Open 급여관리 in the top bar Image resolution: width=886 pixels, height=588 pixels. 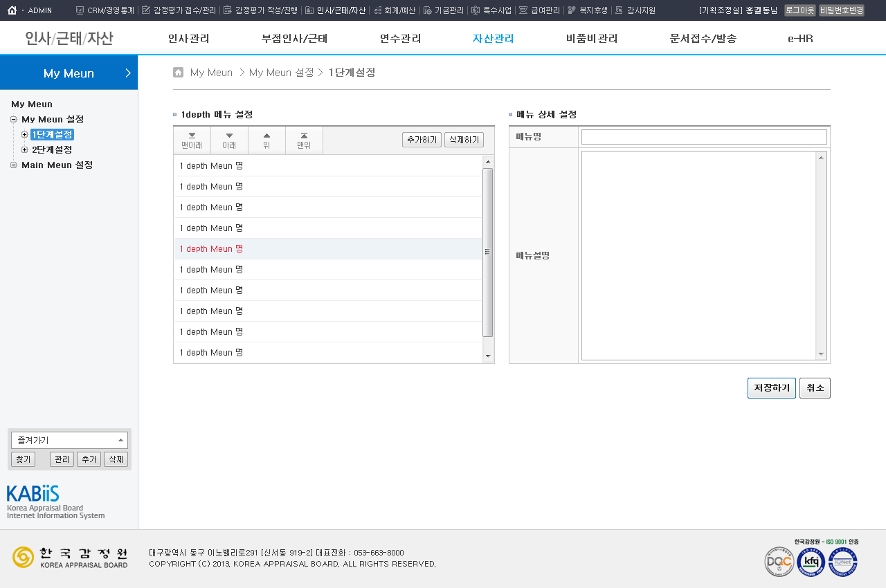pyautogui.click(x=539, y=10)
